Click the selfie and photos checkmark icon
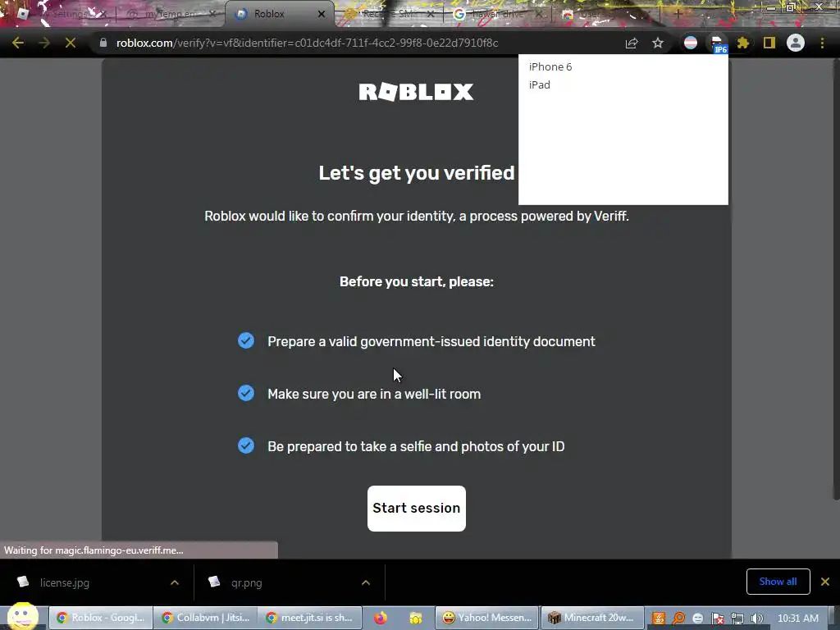This screenshot has width=840, height=630. pyautogui.click(x=246, y=445)
